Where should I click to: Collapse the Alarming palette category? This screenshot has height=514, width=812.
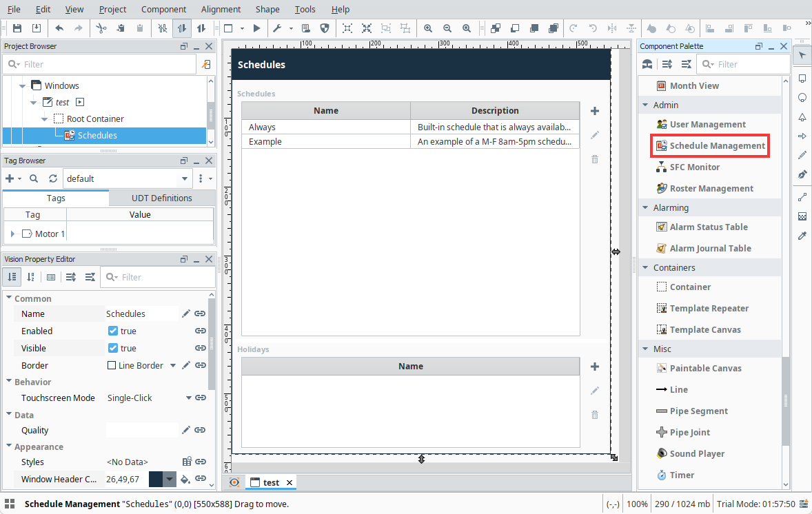click(645, 207)
